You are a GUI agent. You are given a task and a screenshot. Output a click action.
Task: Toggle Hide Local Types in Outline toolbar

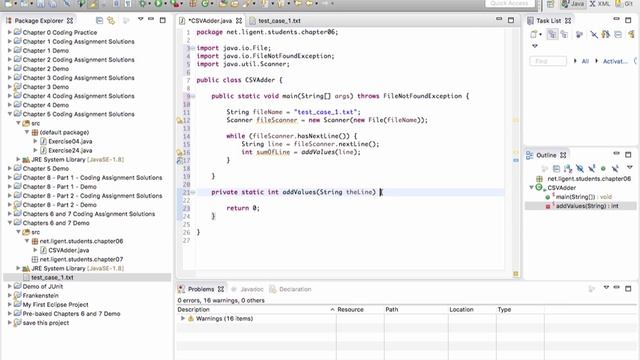(x=615, y=168)
